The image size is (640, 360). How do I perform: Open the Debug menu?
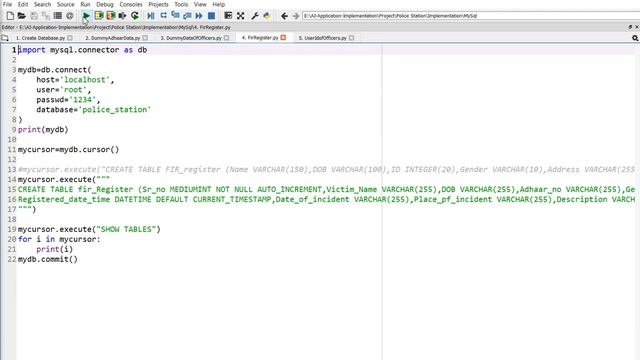pyautogui.click(x=105, y=4)
